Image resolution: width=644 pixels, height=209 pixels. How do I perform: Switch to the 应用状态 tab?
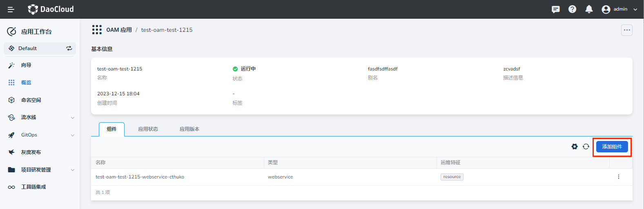[148, 129]
